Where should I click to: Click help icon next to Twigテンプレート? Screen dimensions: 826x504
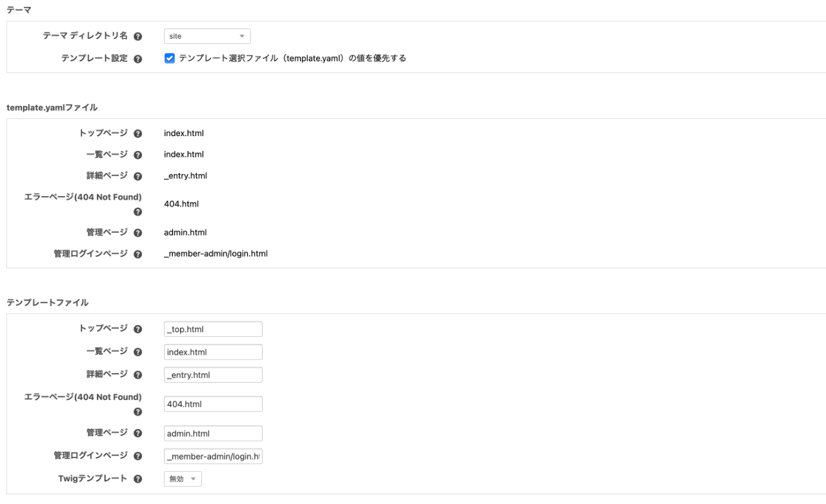point(137,479)
